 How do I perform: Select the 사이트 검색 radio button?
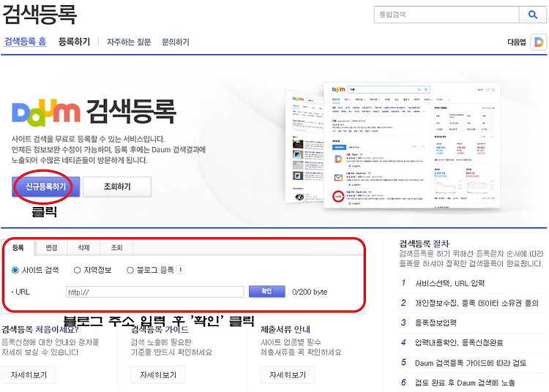coord(15,270)
